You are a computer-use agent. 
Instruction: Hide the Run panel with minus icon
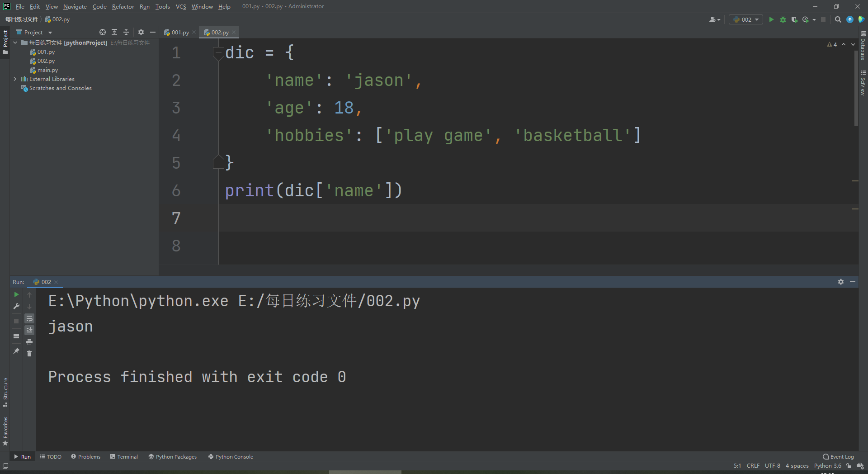853,282
